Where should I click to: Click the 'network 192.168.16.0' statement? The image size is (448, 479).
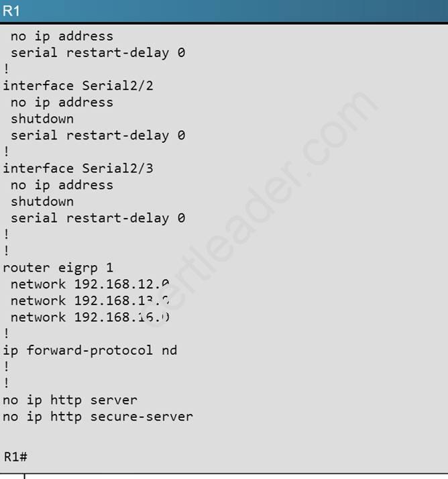(x=89, y=317)
